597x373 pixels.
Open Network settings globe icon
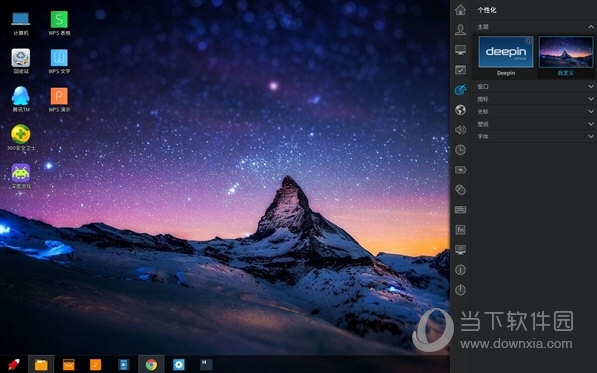pos(460,110)
